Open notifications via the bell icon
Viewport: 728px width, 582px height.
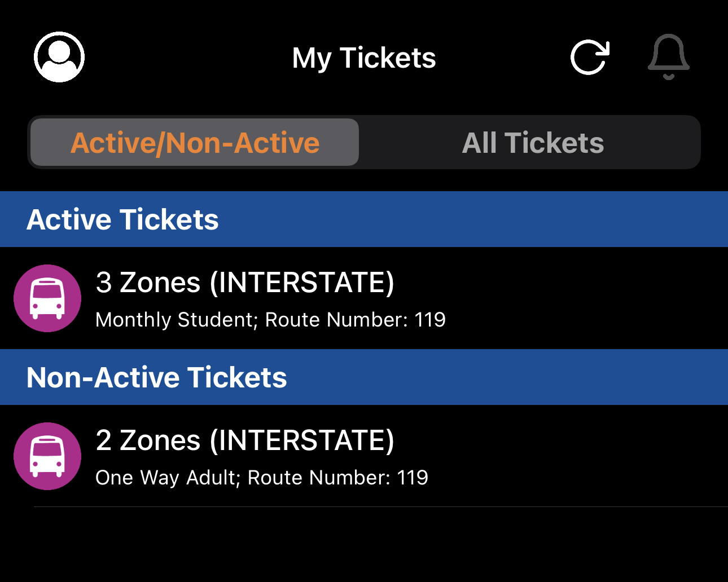(x=668, y=57)
